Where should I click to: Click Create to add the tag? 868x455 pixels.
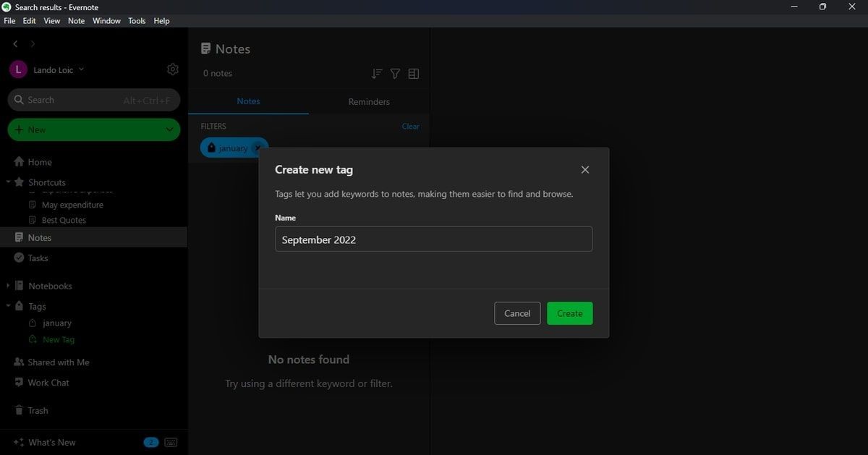pyautogui.click(x=570, y=313)
